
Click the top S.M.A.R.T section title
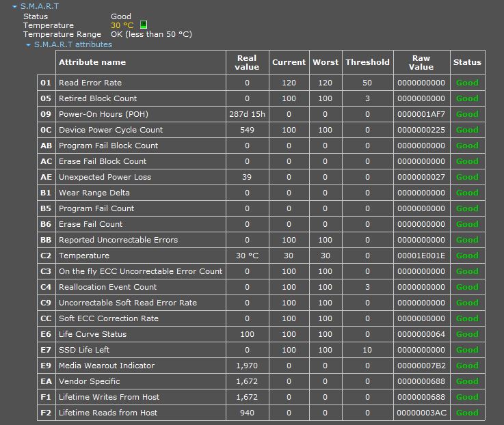coord(40,6)
